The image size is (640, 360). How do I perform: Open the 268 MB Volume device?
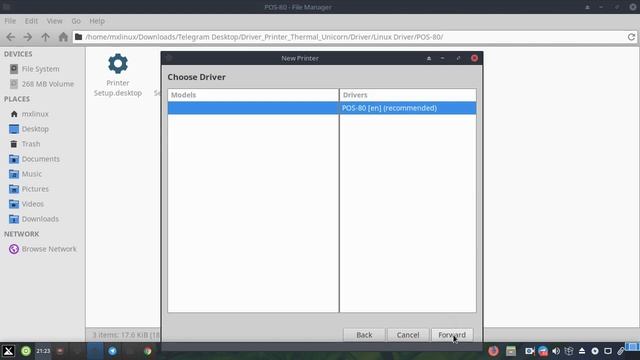[48, 84]
